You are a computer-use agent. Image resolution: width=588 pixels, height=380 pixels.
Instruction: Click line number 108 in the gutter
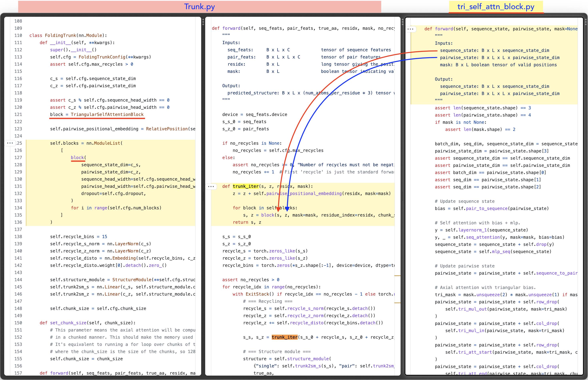tap(18, 21)
